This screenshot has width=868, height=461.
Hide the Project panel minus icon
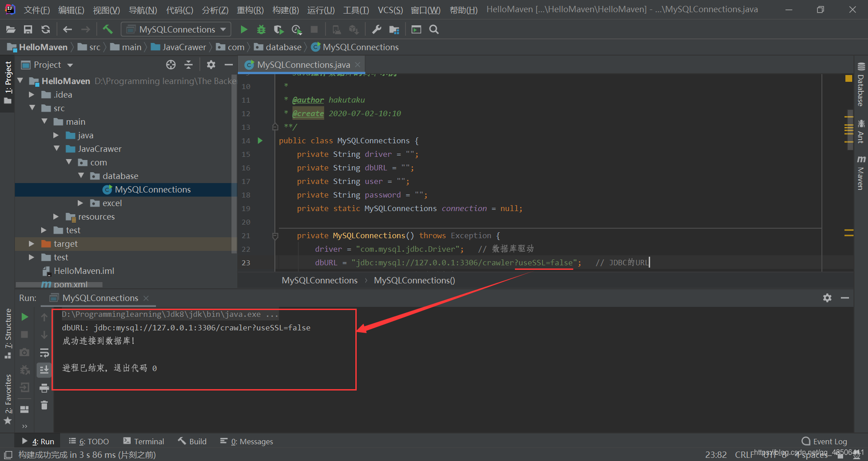pyautogui.click(x=229, y=65)
